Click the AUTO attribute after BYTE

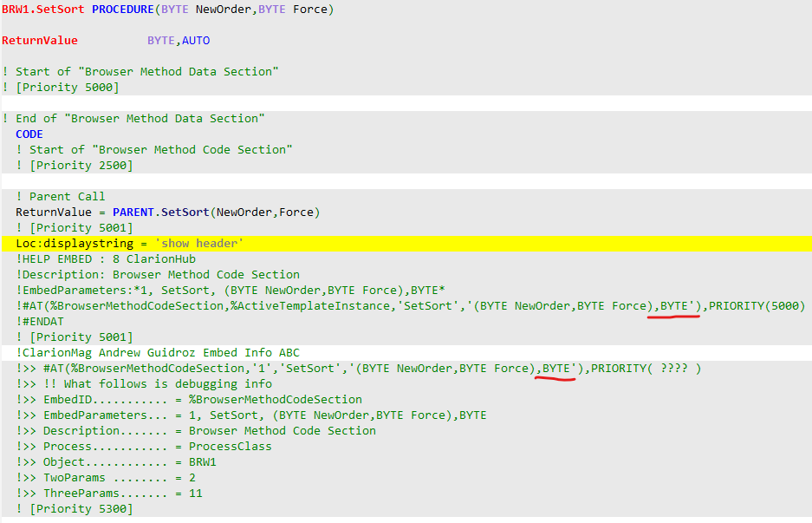tap(196, 41)
